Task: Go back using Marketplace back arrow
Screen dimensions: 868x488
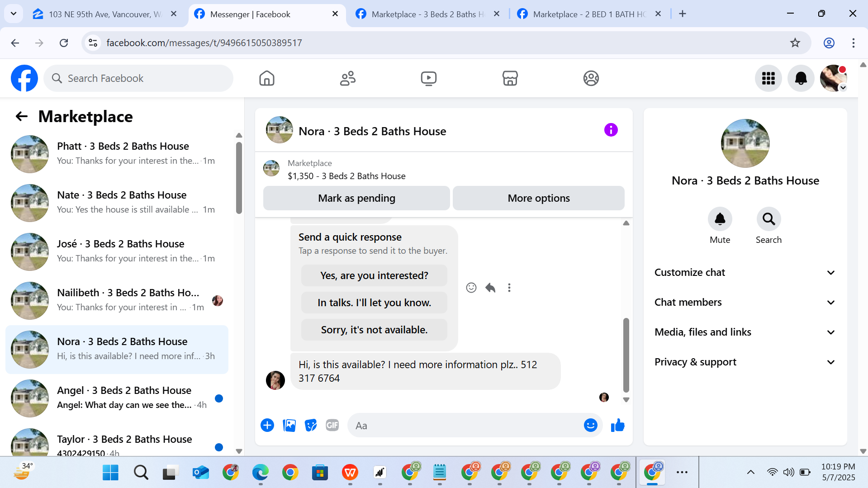Action: point(22,117)
